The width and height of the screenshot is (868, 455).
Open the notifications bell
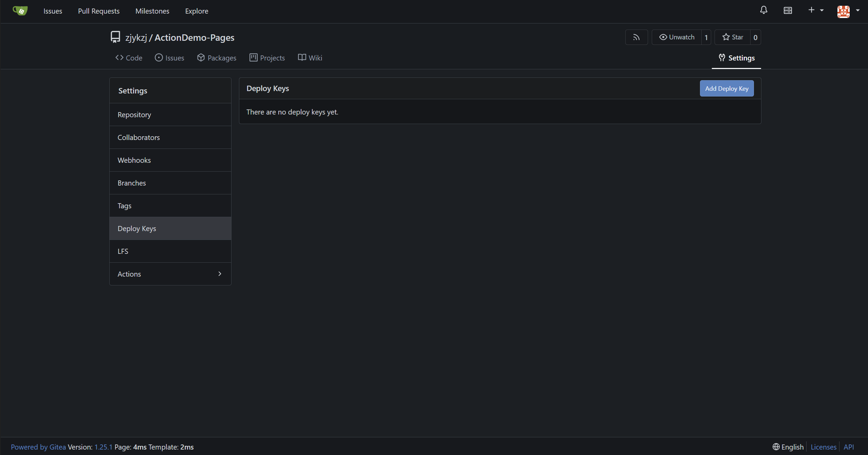coord(763,11)
